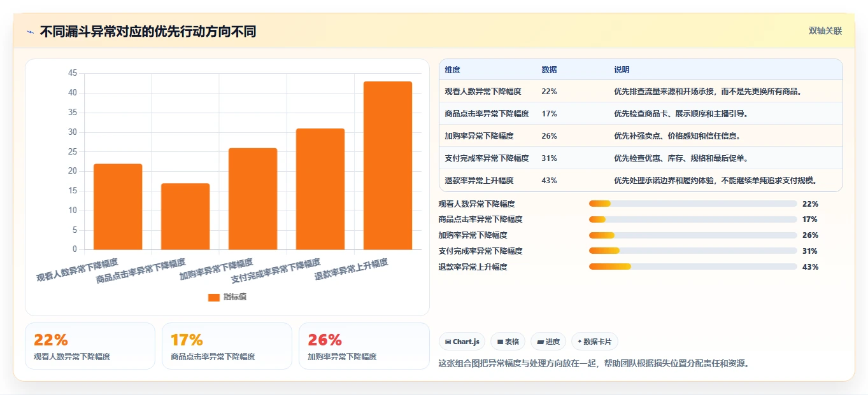Click the 指标值 legend label
This screenshot has width=868, height=395.
pyautogui.click(x=235, y=297)
